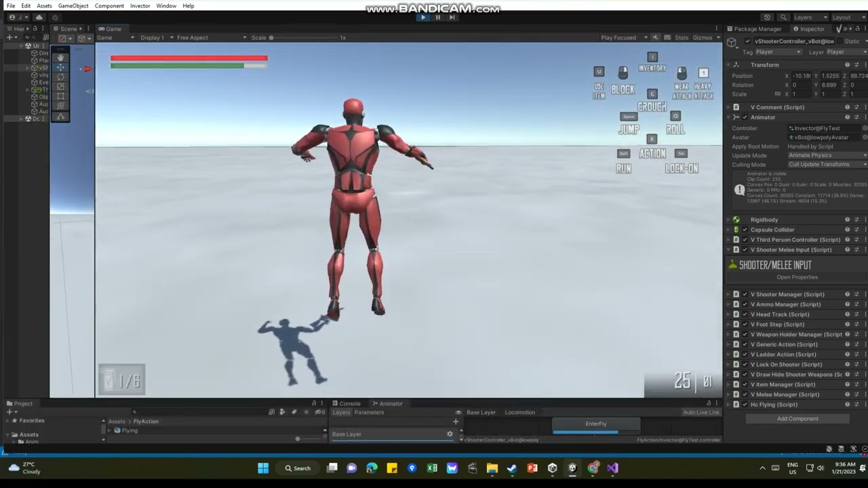The height and width of the screenshot is (488, 868).
Task: Open the Update Mode dropdown
Action: pyautogui.click(x=827, y=156)
